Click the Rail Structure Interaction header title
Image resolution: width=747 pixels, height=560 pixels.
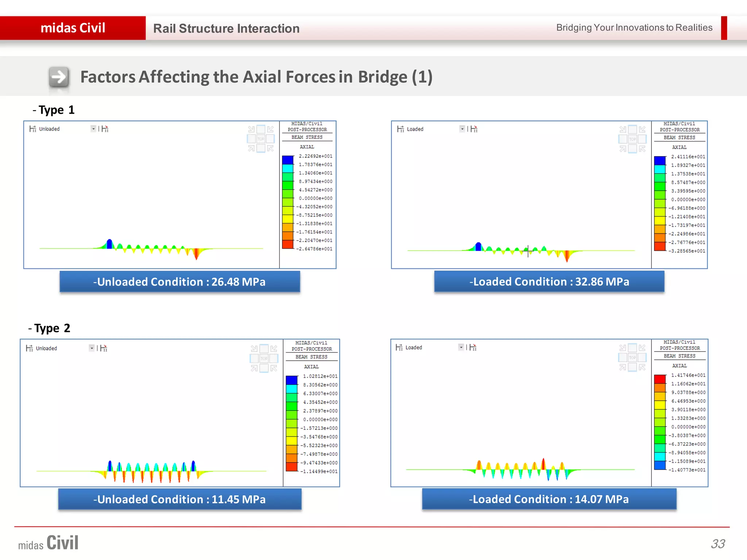pos(226,28)
